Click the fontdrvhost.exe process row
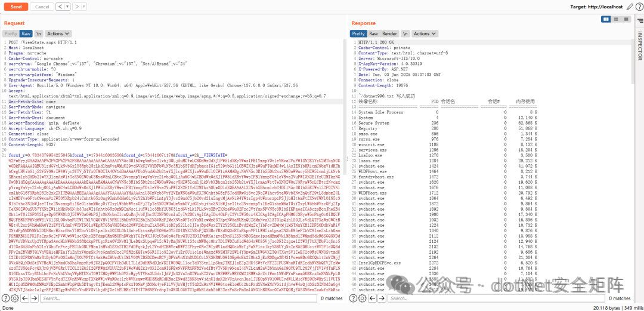Screen dimensions: 644x311 [448, 177]
